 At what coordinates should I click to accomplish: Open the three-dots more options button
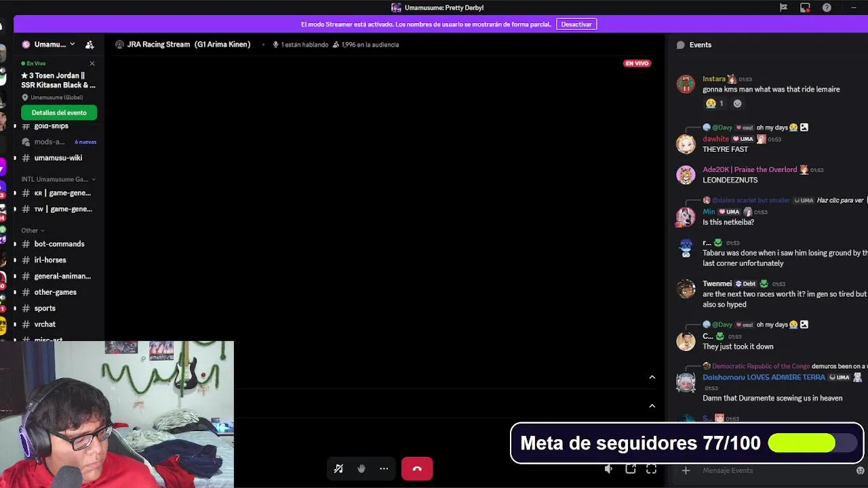[x=384, y=468]
